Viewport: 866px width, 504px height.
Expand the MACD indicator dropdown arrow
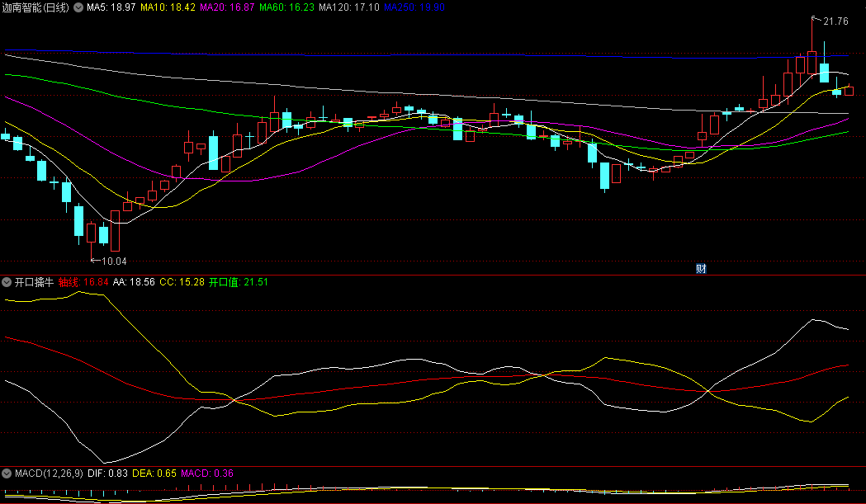click(x=7, y=473)
